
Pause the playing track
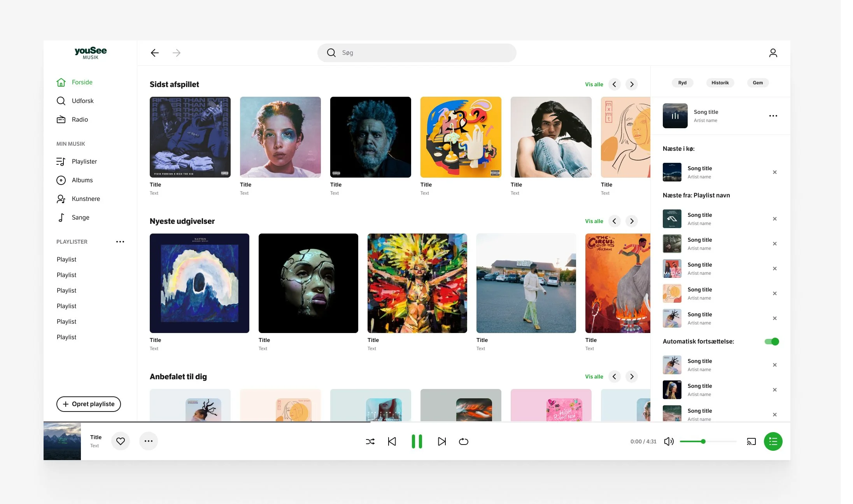point(417,441)
